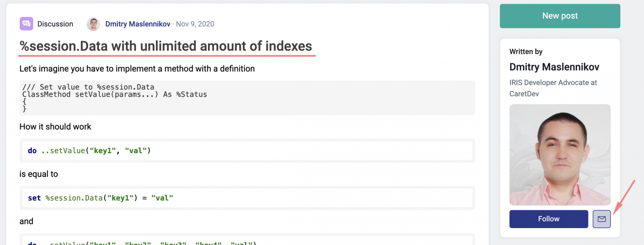Click the small author avatar near the date
The height and width of the screenshot is (245, 644).
93,24
